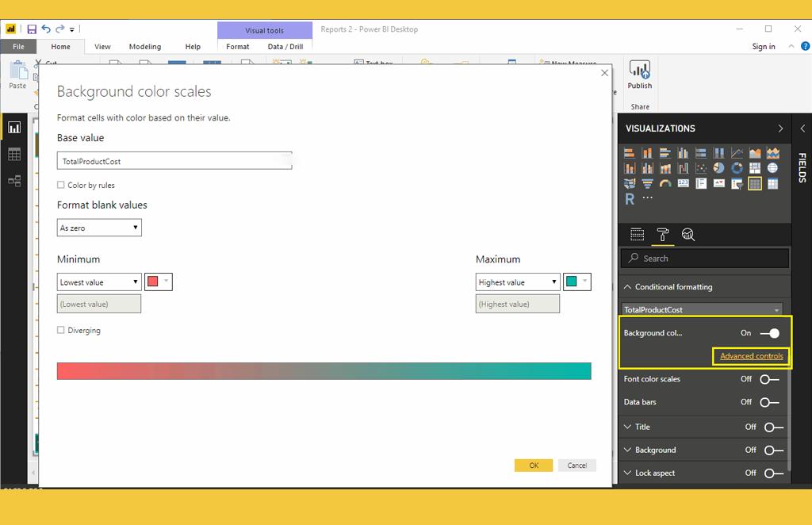Switch to the Data / Drill tab

click(x=285, y=47)
